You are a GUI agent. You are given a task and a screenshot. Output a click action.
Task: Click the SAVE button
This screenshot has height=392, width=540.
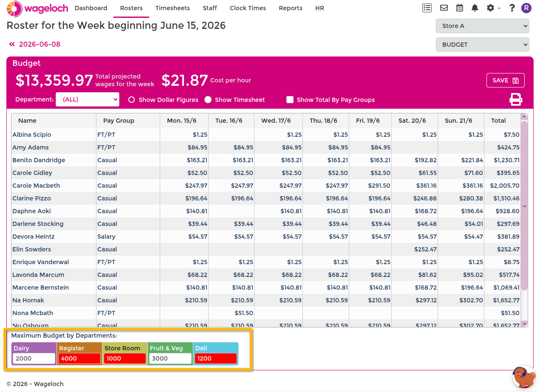tap(505, 80)
